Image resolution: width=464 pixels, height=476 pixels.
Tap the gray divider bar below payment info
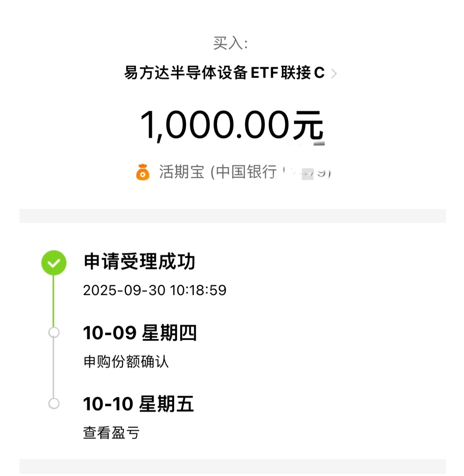(x=232, y=216)
